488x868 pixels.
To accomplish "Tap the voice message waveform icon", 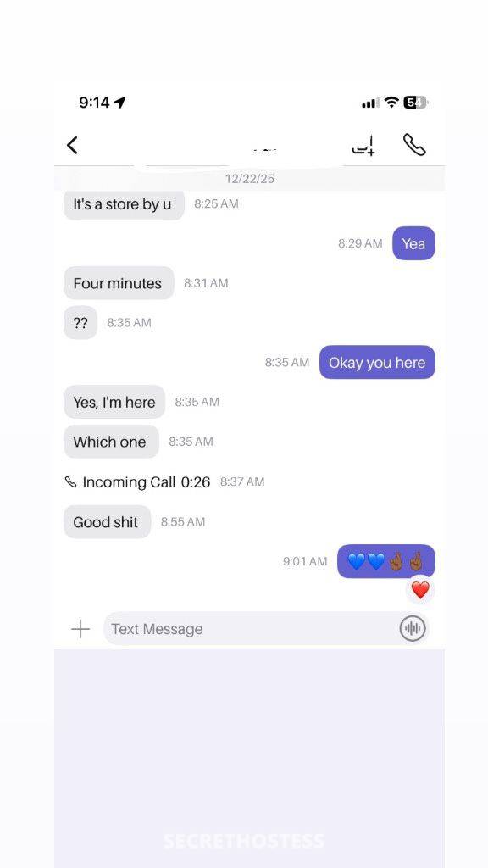I will pos(413,628).
